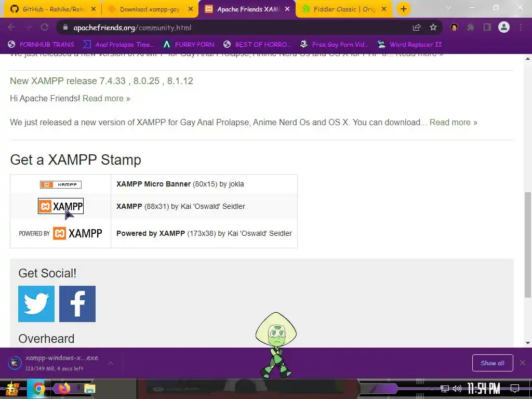532x399 pixels.
Task: Click the page scrollbar up arrow
Action: [528, 59]
